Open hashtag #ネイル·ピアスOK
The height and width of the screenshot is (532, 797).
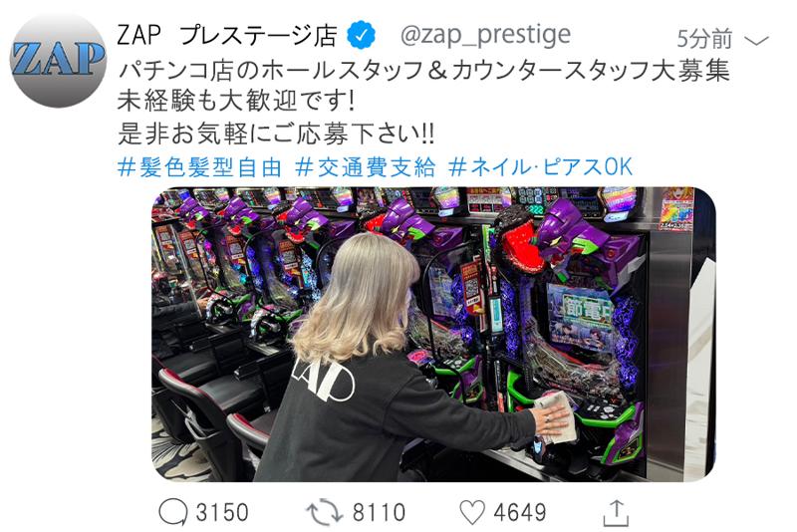540,167
